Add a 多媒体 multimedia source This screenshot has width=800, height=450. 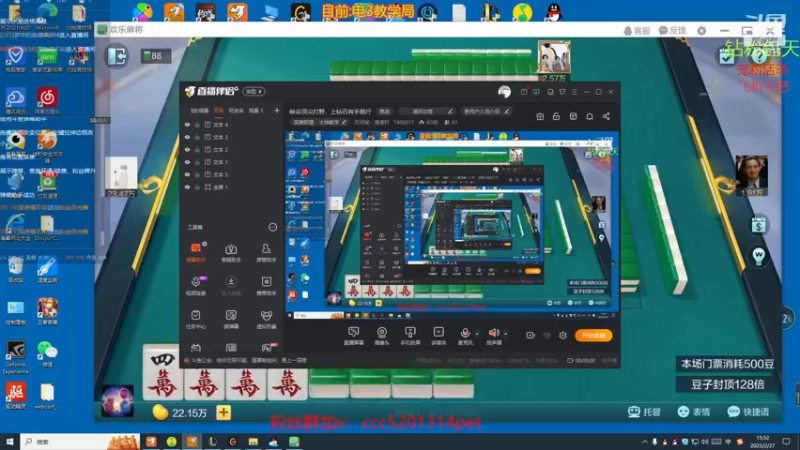[x=438, y=336]
